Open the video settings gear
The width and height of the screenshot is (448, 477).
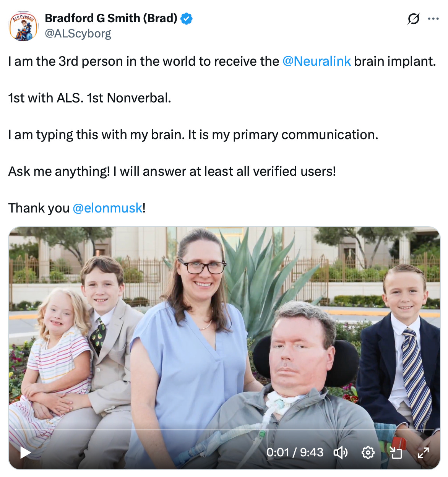pyautogui.click(x=368, y=453)
